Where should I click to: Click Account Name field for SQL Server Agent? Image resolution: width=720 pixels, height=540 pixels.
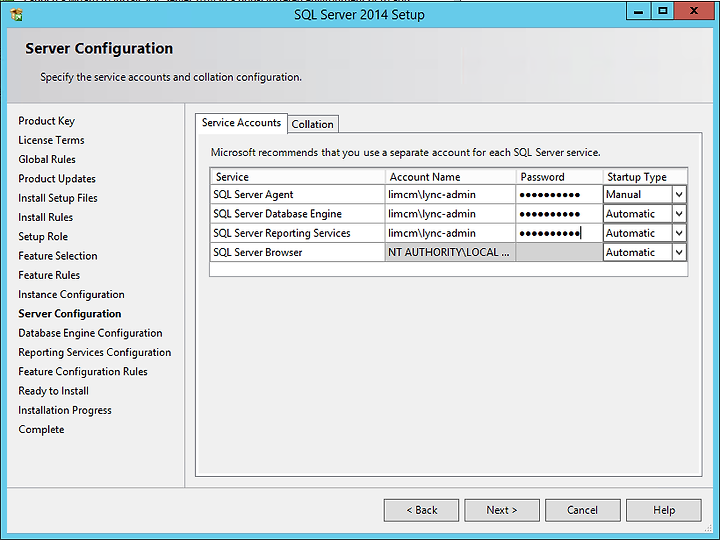(x=450, y=195)
